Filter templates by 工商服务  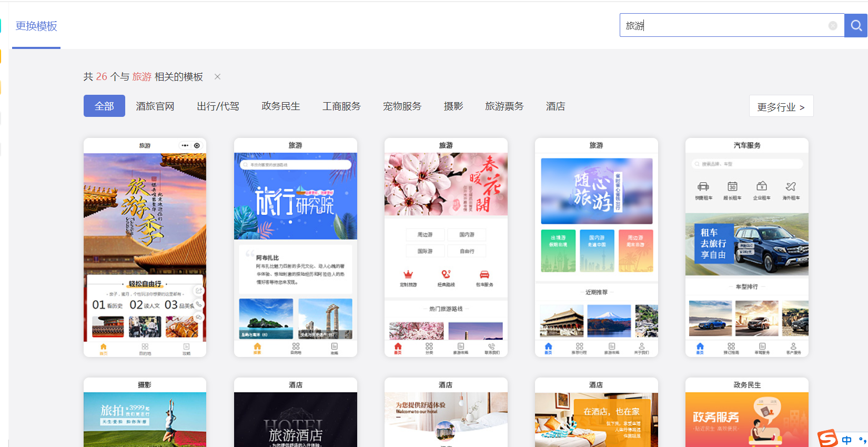click(x=341, y=106)
